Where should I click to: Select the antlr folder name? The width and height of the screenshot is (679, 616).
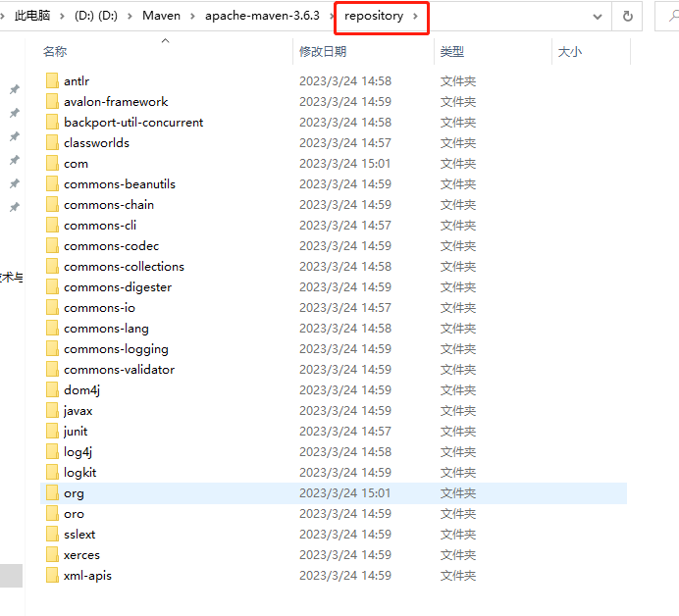coord(77,81)
